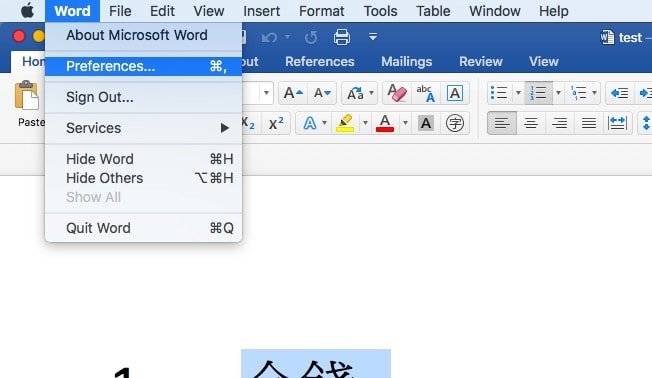This screenshot has width=652, height=378.
Task: Open the font size dropdown arrow
Action: [x=266, y=93]
